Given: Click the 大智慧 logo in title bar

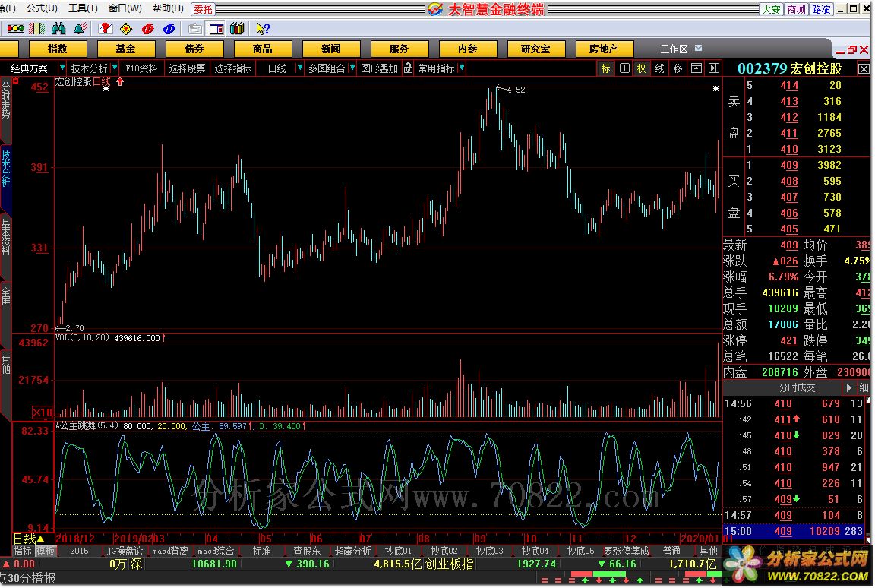Looking at the screenshot, I should (435, 9).
